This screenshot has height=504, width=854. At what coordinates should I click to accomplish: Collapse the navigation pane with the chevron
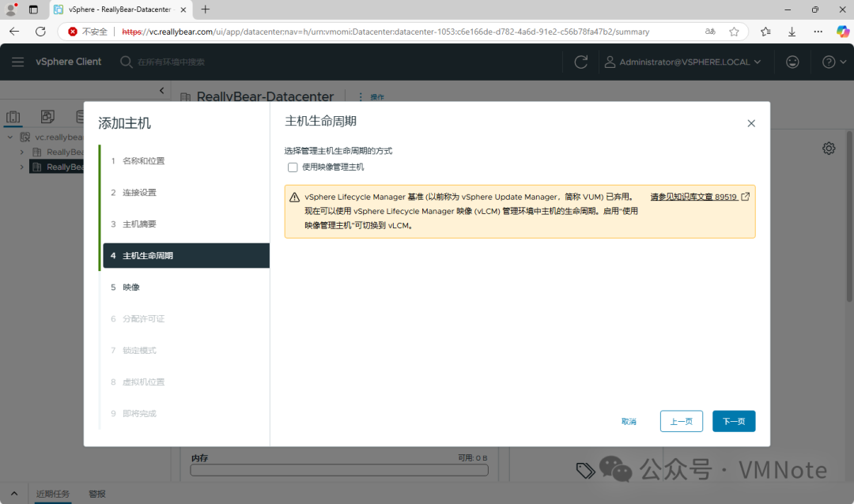[x=162, y=90]
